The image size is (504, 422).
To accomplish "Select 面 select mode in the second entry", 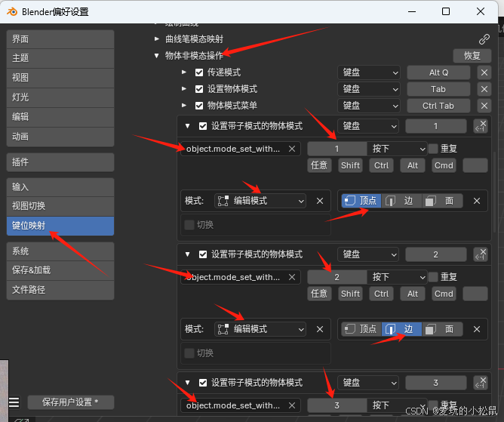I will click(x=442, y=329).
